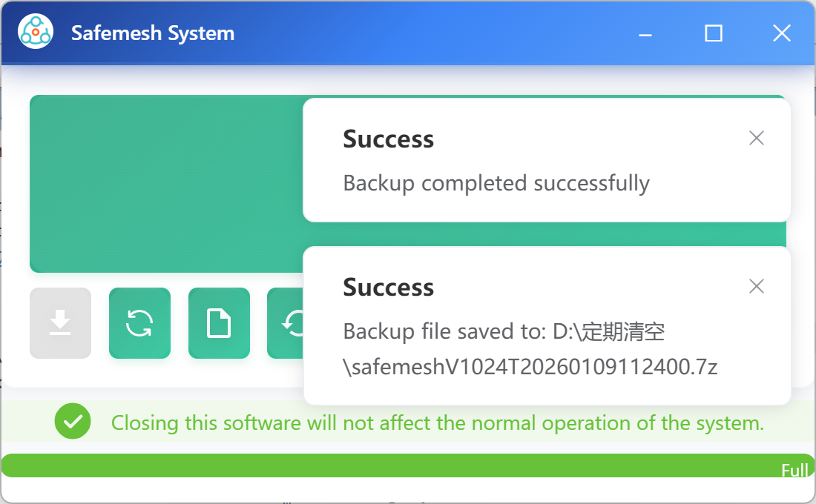Click the green checkmark status icon
Image resolution: width=816 pixels, height=504 pixels.
point(73,422)
